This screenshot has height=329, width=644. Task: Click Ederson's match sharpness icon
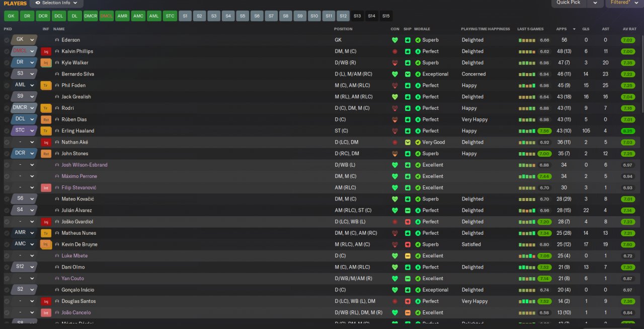coord(408,40)
